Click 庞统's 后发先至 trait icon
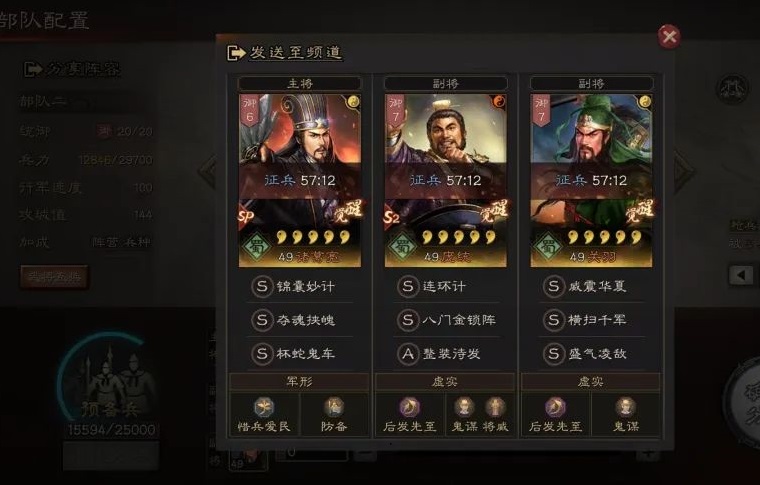 410,407
